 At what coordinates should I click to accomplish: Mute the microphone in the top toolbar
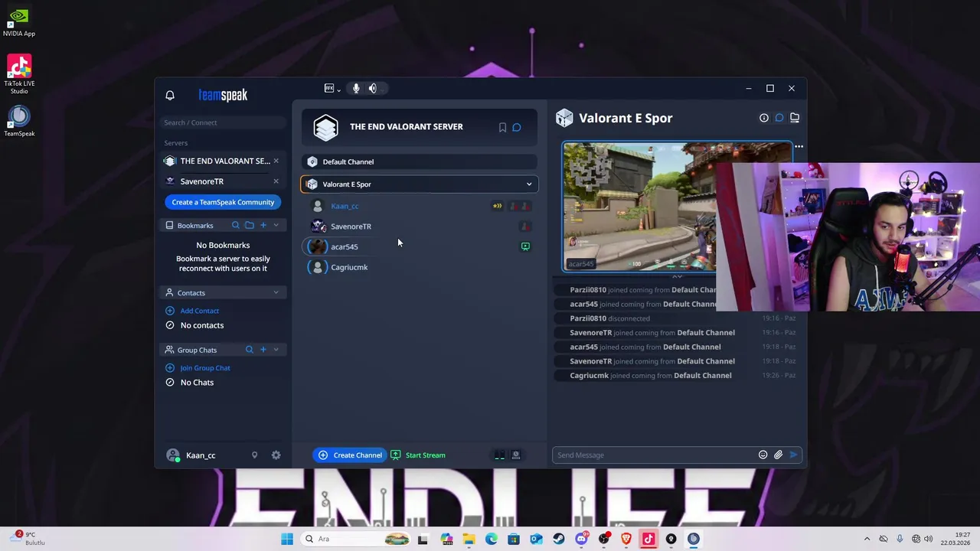[x=356, y=88]
